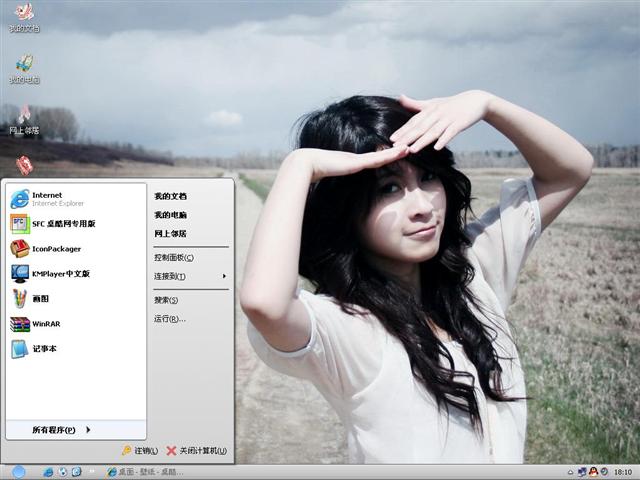
Task: Click the QQ penguin tray icon
Action: pyautogui.click(x=593, y=472)
